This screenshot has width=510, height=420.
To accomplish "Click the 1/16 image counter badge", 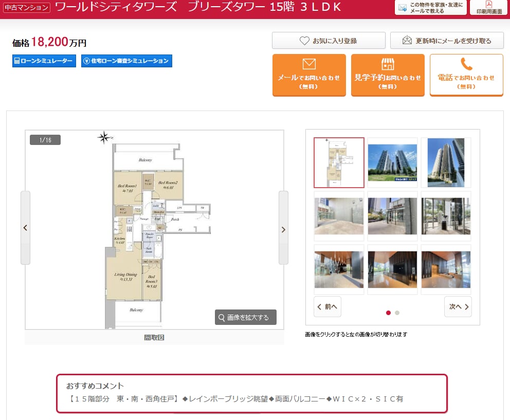I will coord(45,140).
